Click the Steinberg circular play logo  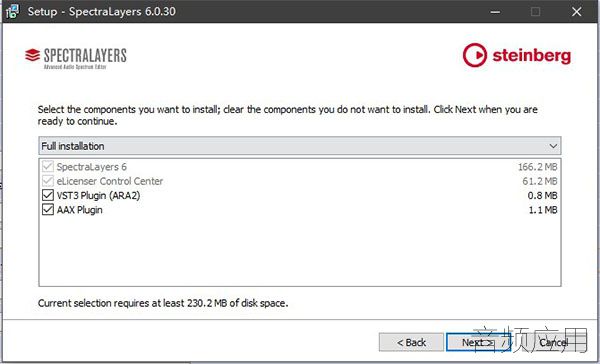(475, 55)
